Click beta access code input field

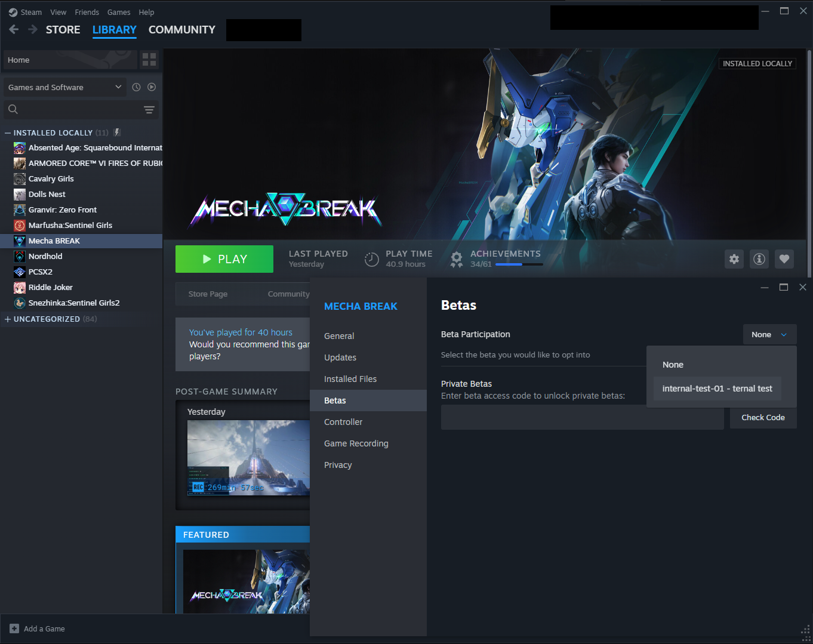click(582, 417)
